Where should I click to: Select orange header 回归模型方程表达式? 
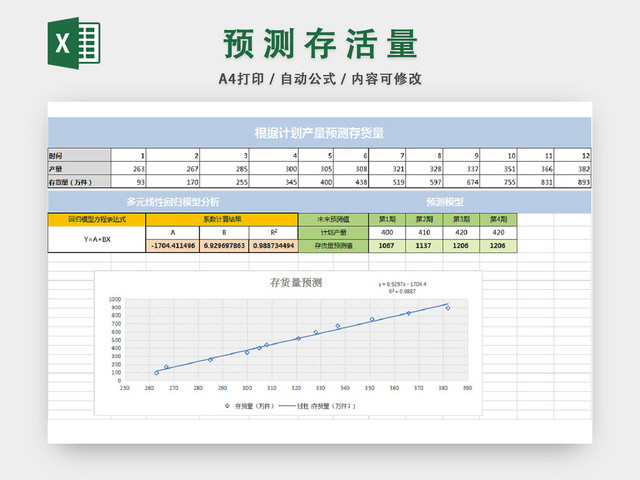pos(97,219)
